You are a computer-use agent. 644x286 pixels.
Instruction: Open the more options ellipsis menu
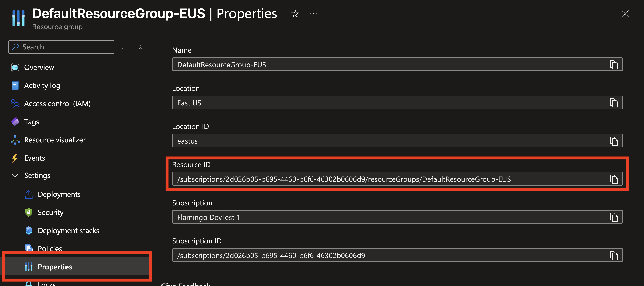[313, 14]
